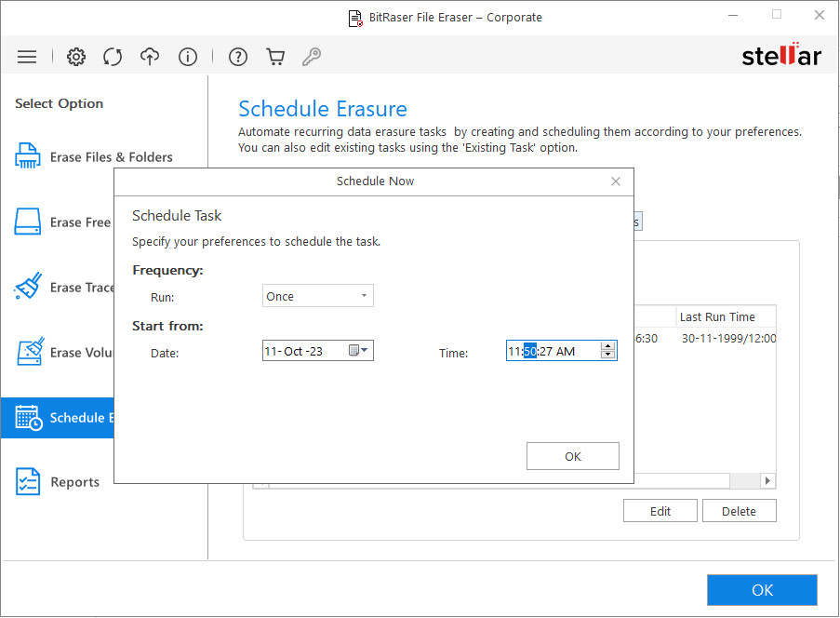Click the cloud upload icon
Image resolution: width=840 pixels, height=618 pixels.
point(150,56)
